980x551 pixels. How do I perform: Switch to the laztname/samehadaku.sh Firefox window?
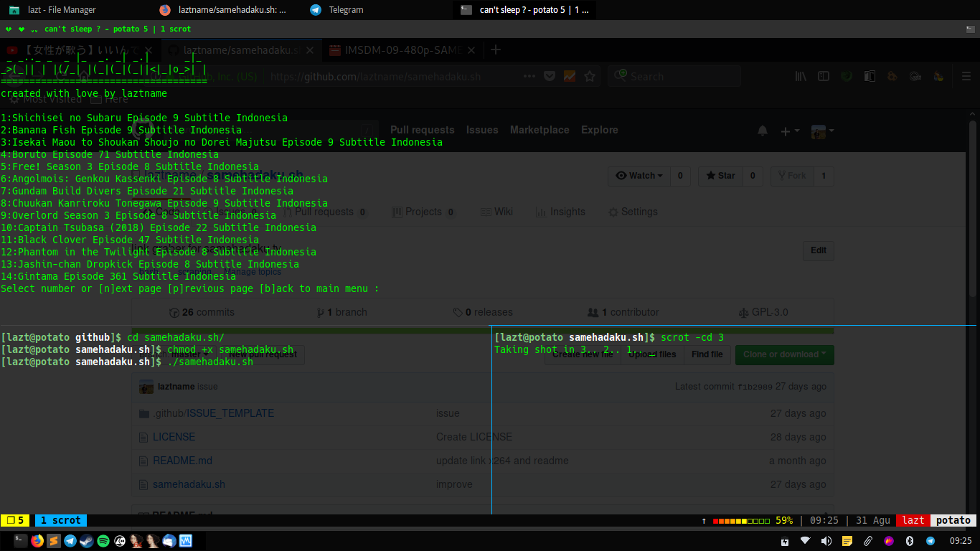pyautogui.click(x=227, y=10)
